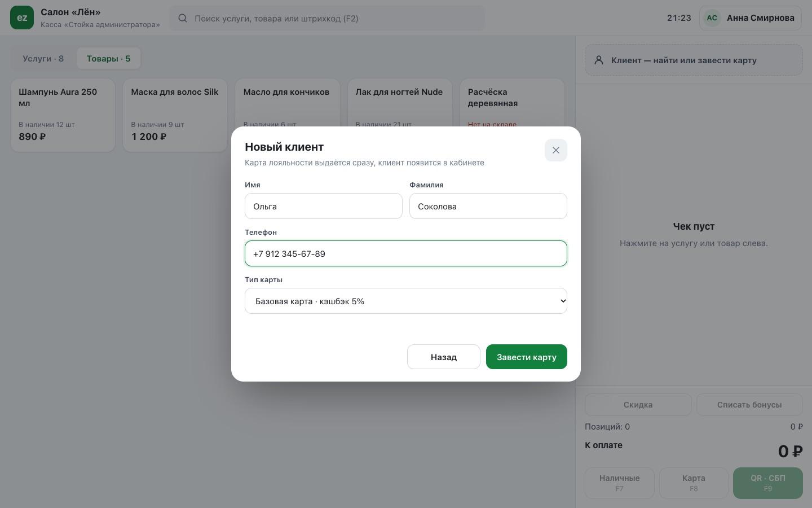Add Маска для волос Silk product
812x508 pixels.
(x=175, y=115)
